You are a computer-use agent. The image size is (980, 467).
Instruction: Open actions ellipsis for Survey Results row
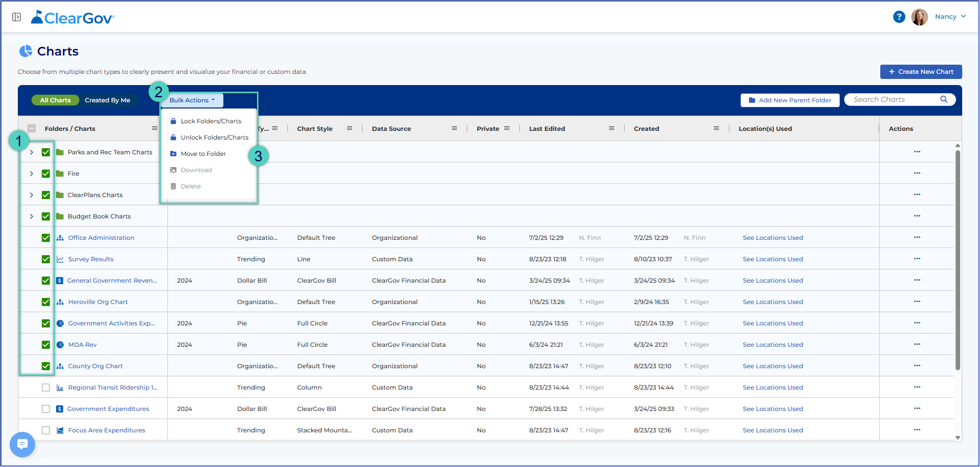[917, 259]
